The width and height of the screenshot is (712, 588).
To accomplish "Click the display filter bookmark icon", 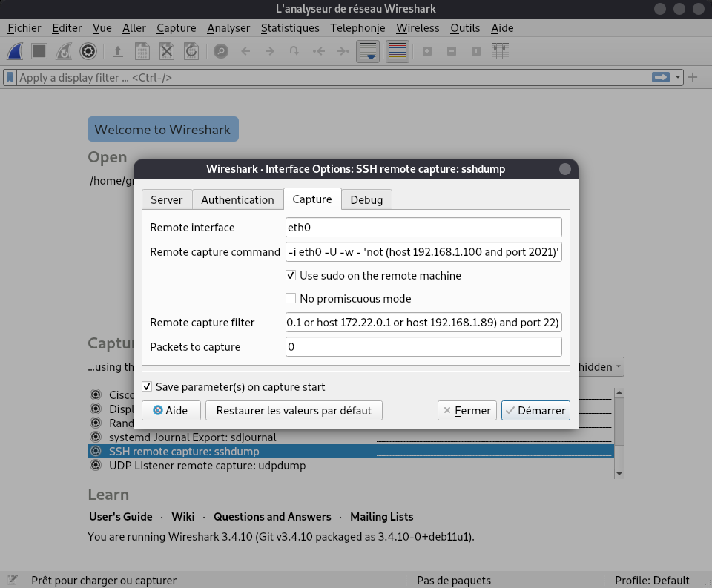I will point(10,77).
